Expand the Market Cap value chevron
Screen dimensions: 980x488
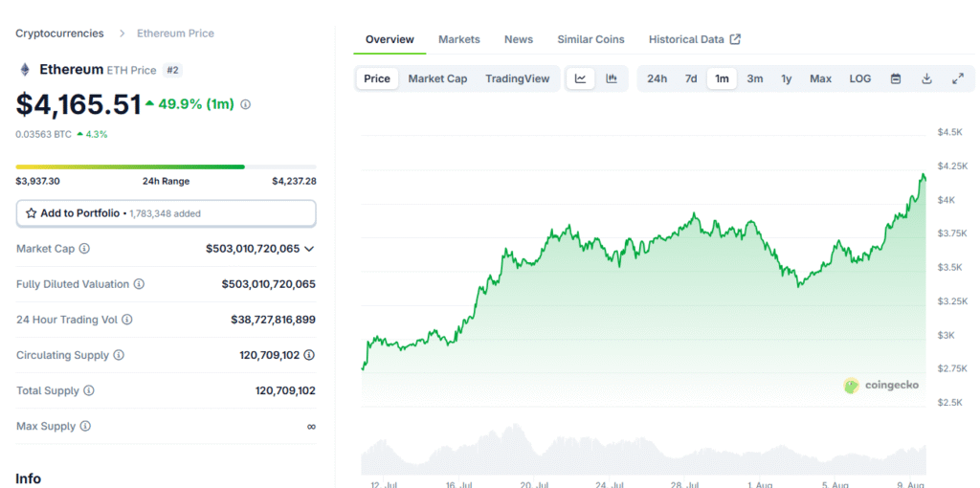tap(309, 249)
